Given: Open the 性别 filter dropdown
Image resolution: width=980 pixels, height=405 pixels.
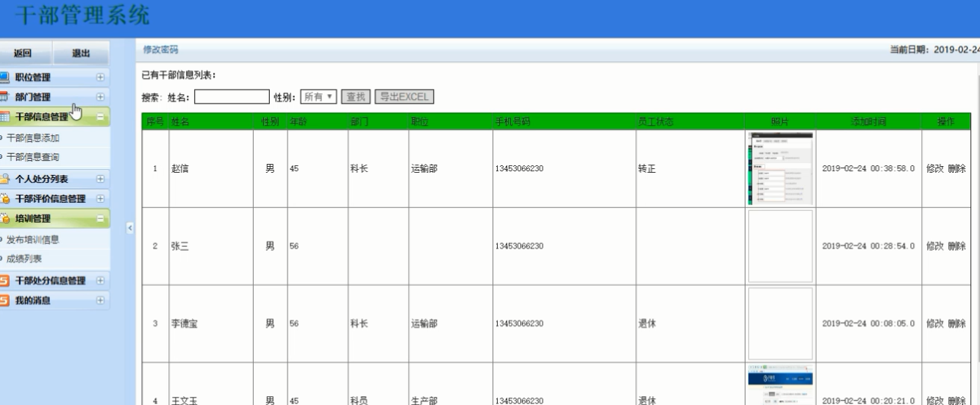Looking at the screenshot, I should pyautogui.click(x=319, y=97).
